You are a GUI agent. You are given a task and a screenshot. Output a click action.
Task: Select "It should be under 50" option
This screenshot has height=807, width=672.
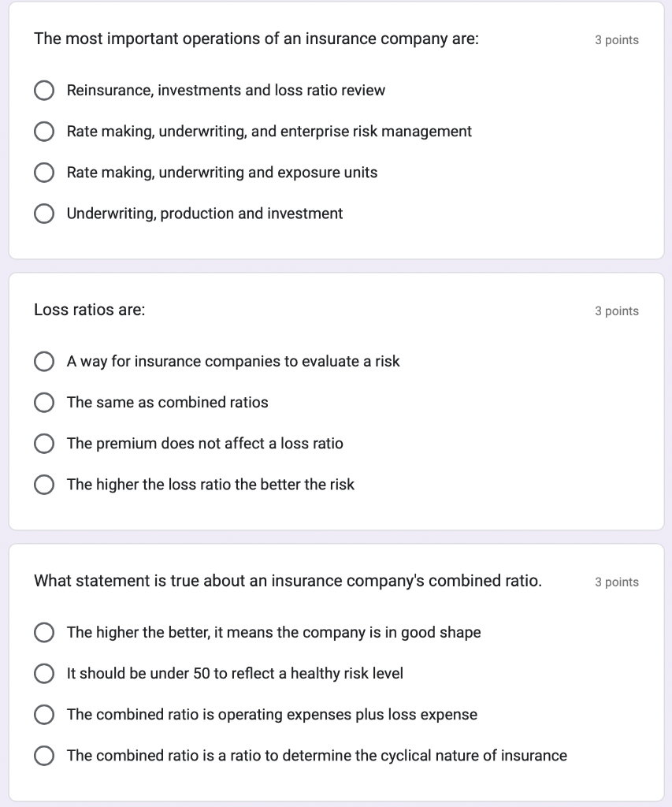tap(45, 674)
